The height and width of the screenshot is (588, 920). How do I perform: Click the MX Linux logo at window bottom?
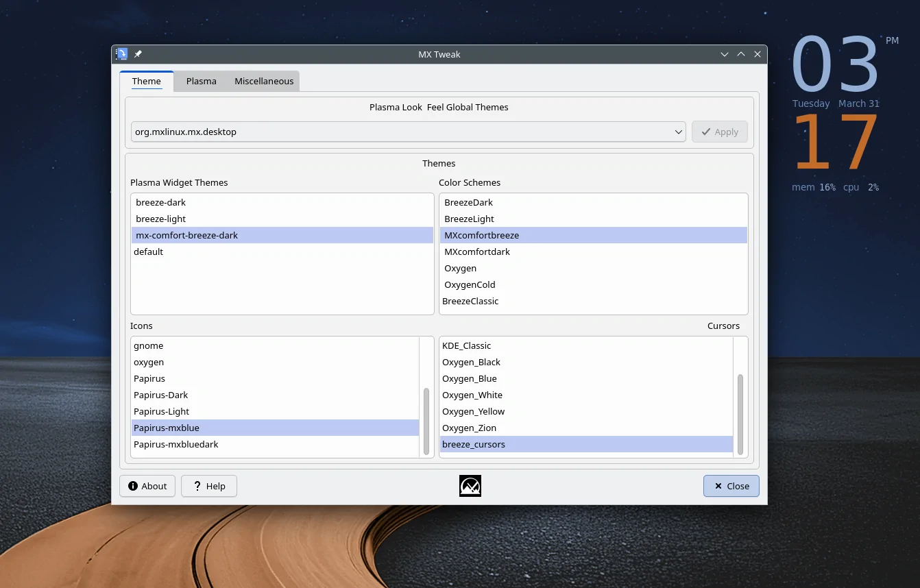(x=470, y=486)
